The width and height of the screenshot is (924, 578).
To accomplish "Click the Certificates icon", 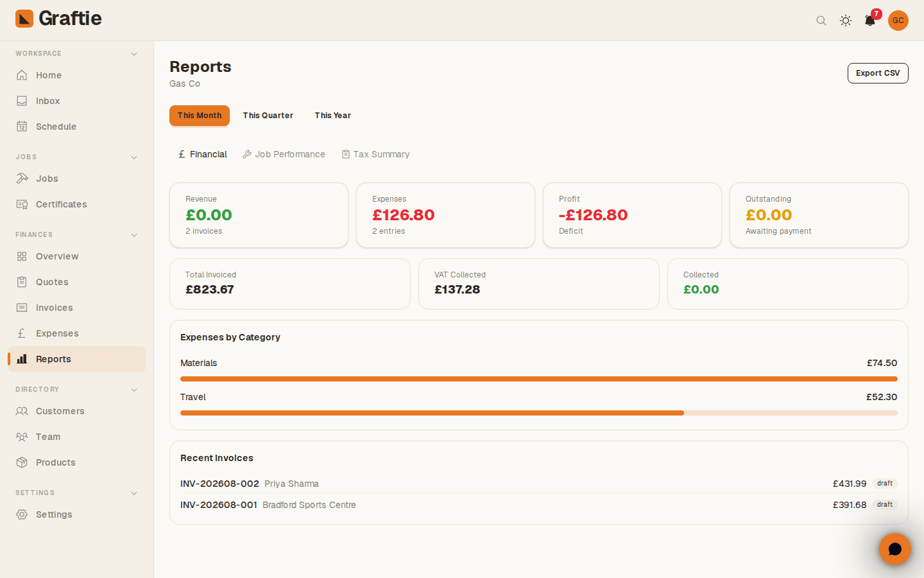I will (22, 204).
